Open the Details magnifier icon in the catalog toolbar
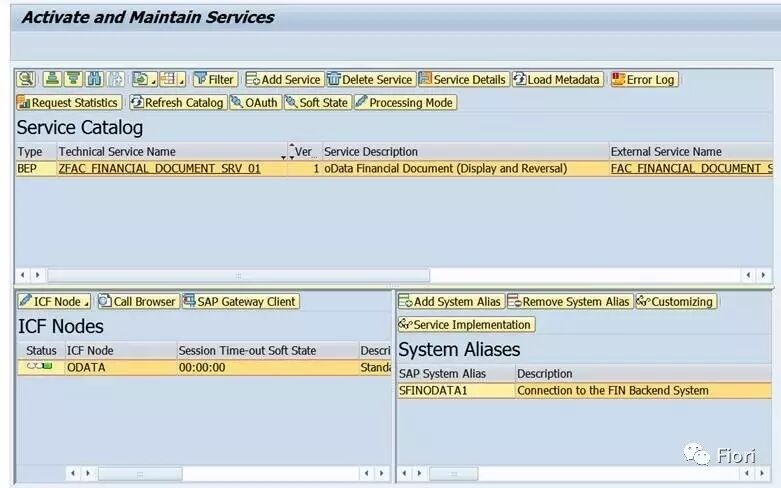The image size is (781, 488). [26, 79]
